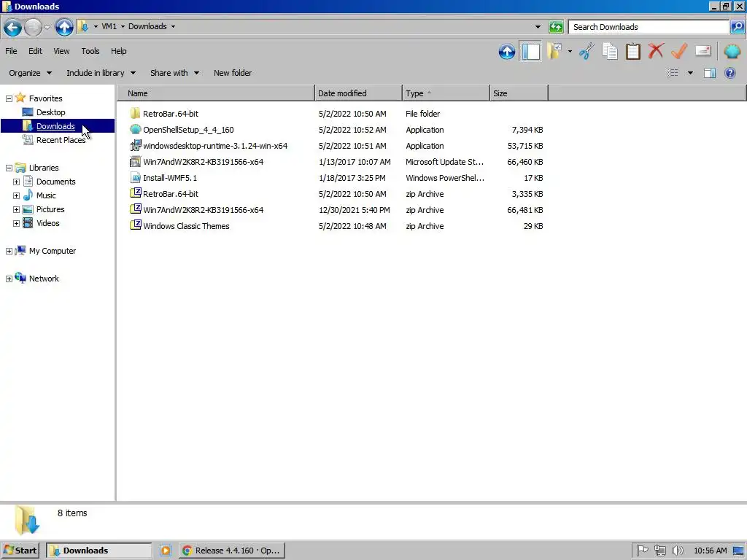Image resolution: width=747 pixels, height=560 pixels.
Task: Select the RetroBar.64-bit file folder
Action: coord(171,114)
